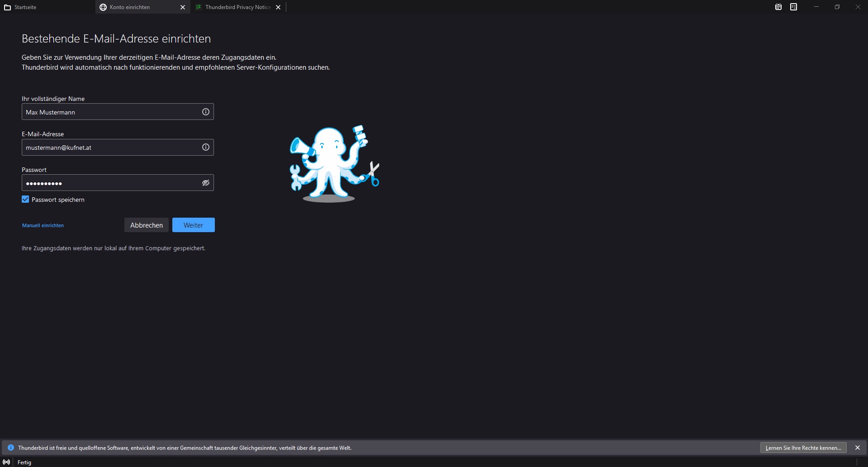This screenshot has width=868, height=467.
Task: Close the Konto einrichten tab
Action: point(183,7)
